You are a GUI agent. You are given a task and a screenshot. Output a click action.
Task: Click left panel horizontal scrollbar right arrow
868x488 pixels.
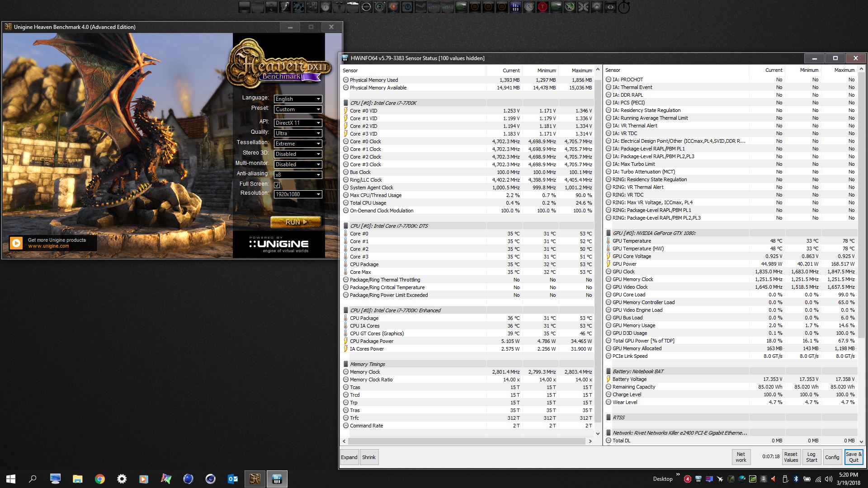coord(590,441)
